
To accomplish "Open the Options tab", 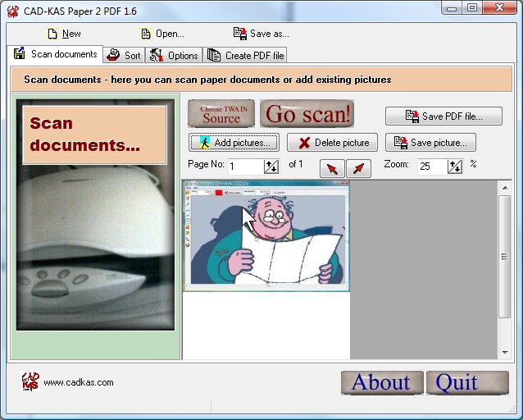I will click(173, 55).
